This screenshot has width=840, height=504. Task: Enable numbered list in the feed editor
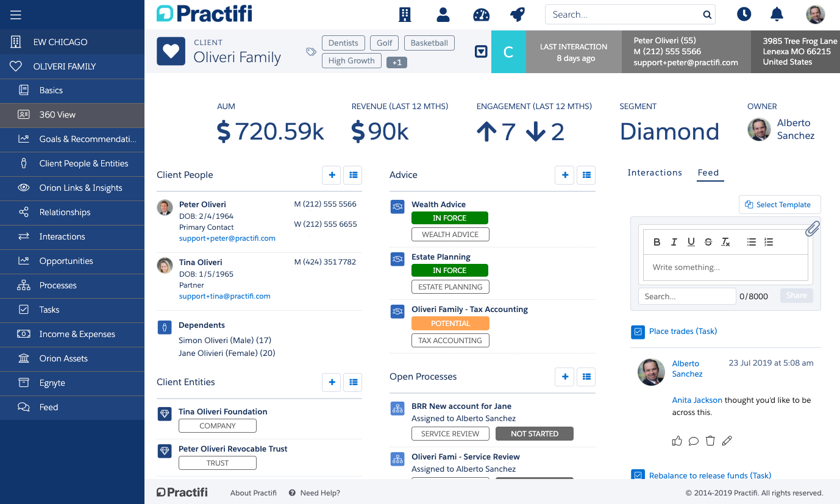click(x=769, y=241)
